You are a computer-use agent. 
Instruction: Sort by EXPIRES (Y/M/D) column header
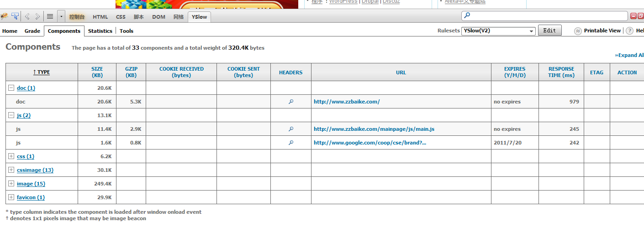(x=515, y=72)
